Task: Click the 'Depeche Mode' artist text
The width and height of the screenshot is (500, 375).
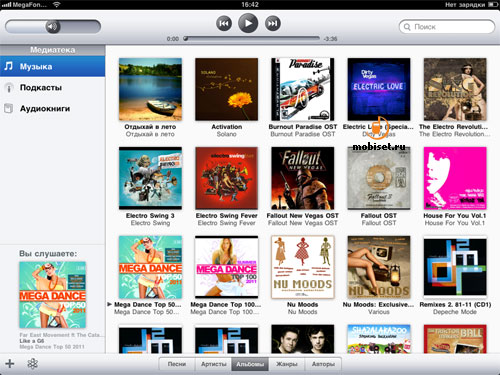Action: point(455,312)
